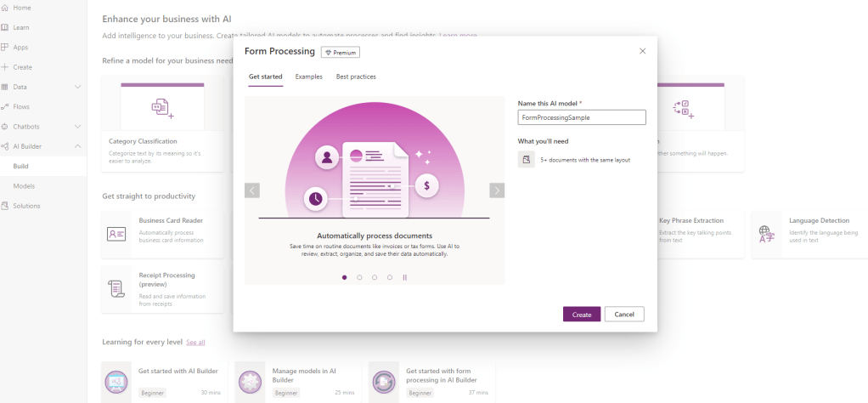This screenshot has height=403, width=868.
Task: Click the Create button
Action: (582, 315)
